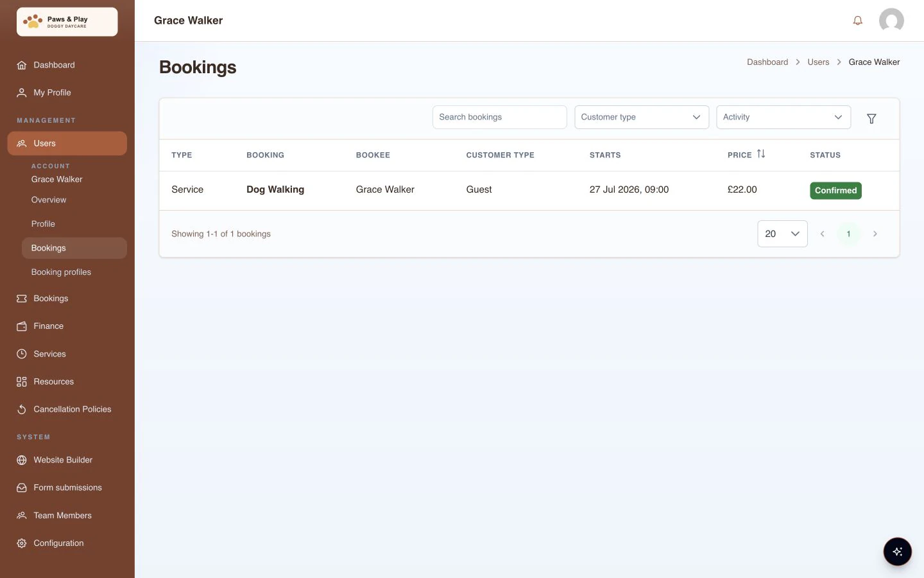
Task: Click the Guest customer type cell
Action: pos(479,189)
